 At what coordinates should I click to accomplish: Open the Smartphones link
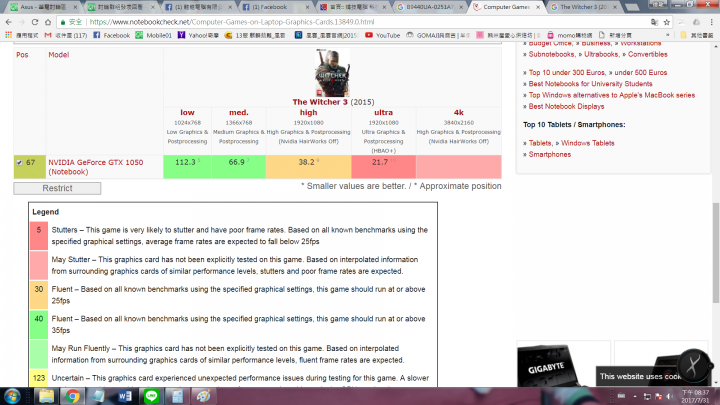coord(550,154)
